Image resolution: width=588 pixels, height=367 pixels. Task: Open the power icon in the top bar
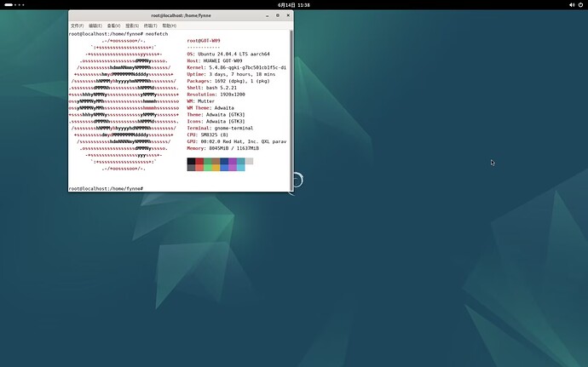(x=580, y=5)
